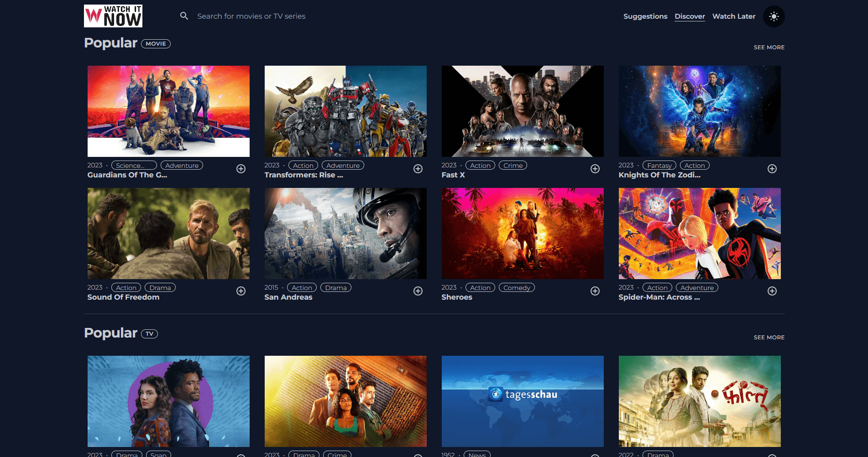Open San Andreas poster thumbnail

345,234
